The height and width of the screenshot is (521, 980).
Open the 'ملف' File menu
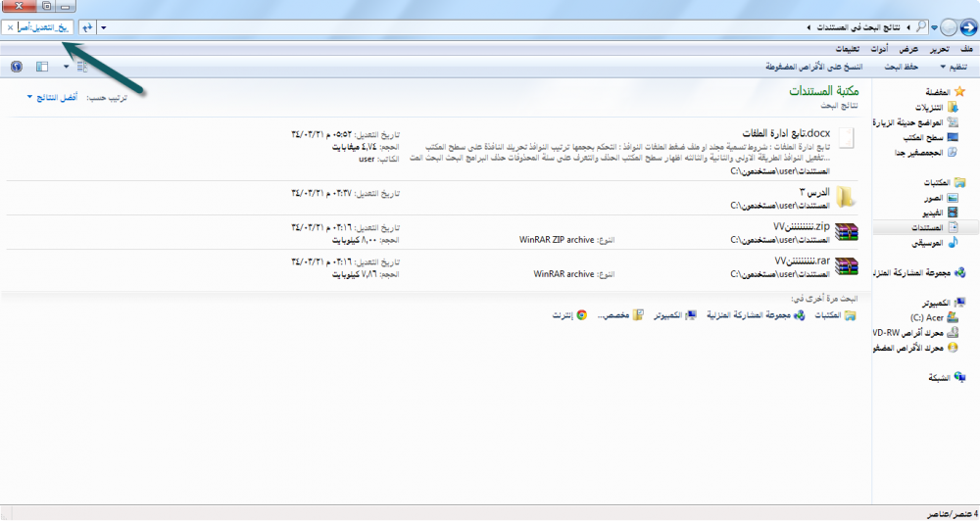click(966, 48)
